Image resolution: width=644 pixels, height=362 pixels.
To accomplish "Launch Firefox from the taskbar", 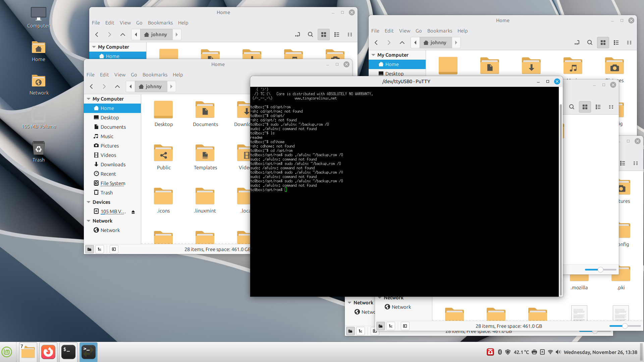I will [48, 352].
